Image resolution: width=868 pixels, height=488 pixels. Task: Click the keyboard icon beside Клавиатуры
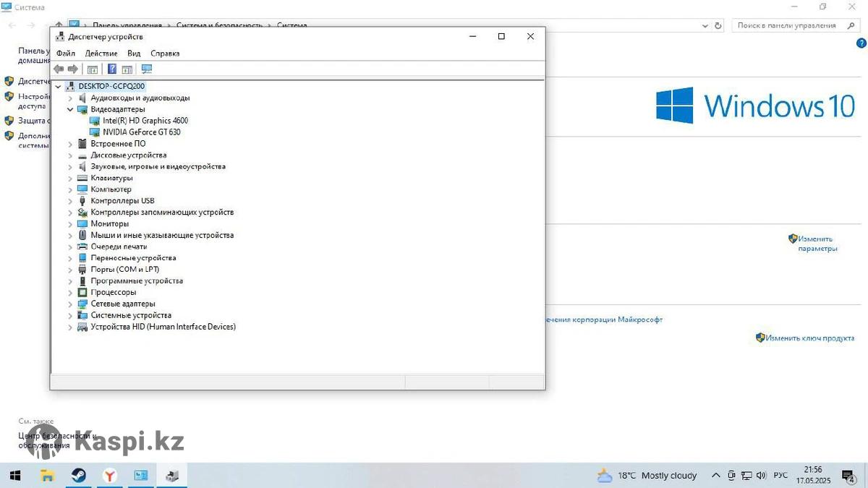(82, 178)
